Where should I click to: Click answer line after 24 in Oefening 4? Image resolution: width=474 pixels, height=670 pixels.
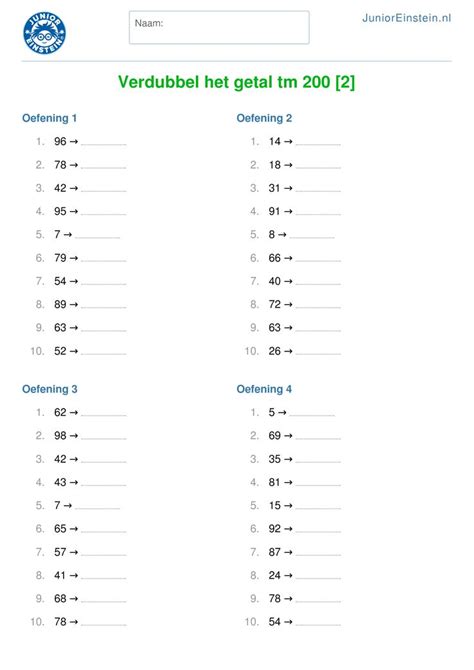(x=318, y=579)
